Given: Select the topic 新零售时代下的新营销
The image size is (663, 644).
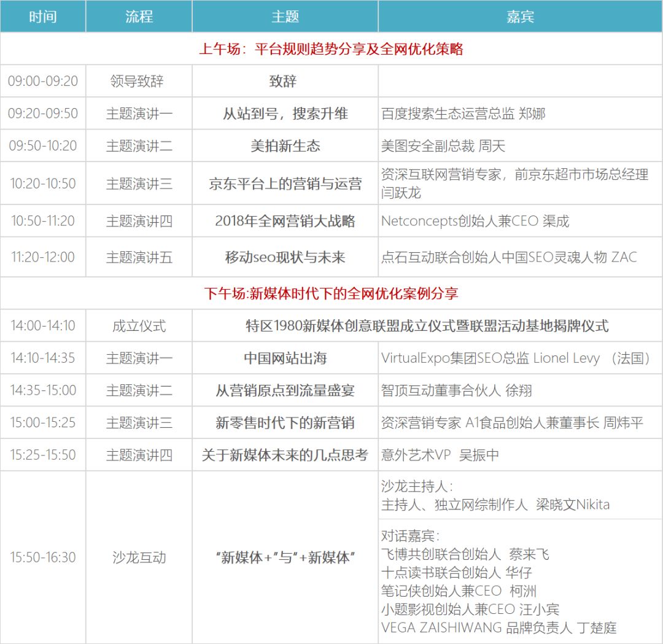Looking at the screenshot, I should click(285, 422).
